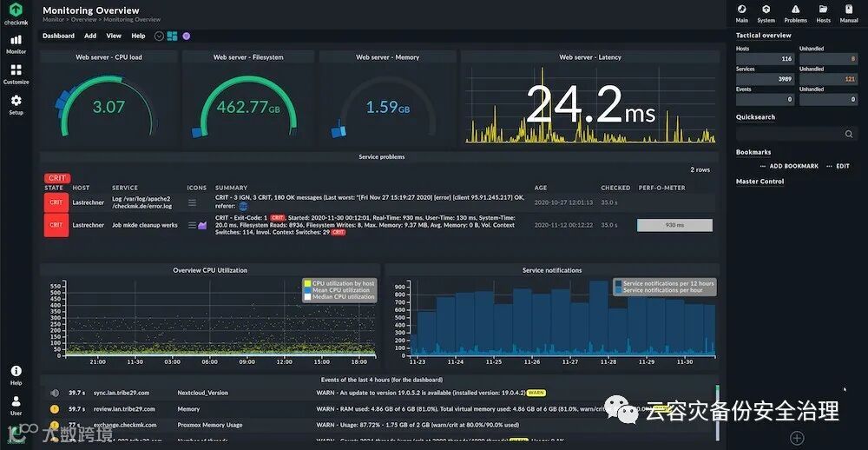Viewport: 868px width, 450px height.
Task: Open the Help menu in menu bar
Action: (x=138, y=36)
